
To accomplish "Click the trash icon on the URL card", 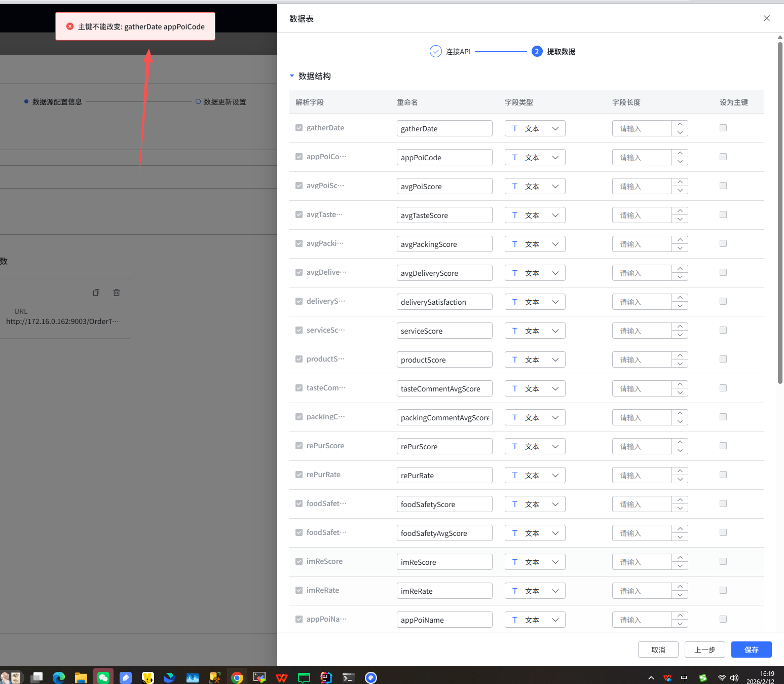I will [117, 293].
